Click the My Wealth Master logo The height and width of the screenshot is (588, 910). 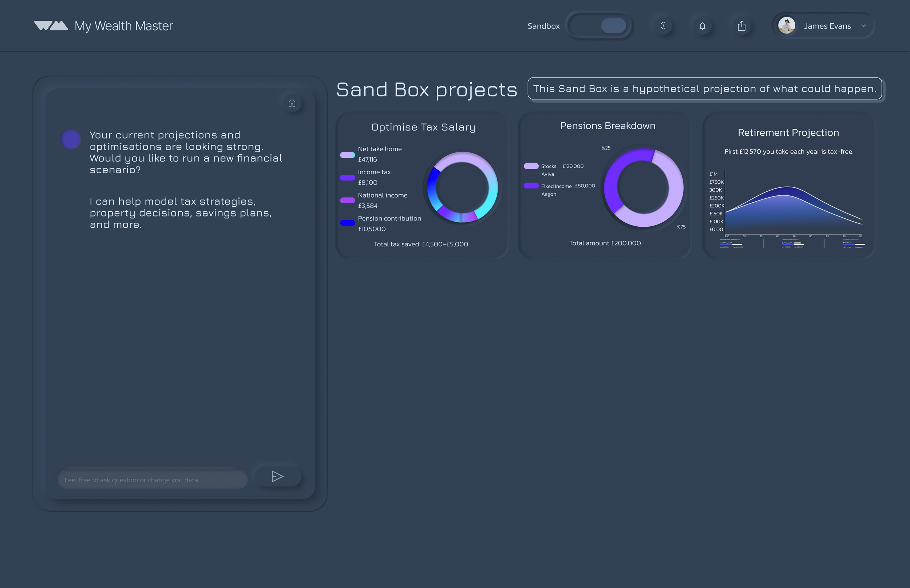(51, 25)
